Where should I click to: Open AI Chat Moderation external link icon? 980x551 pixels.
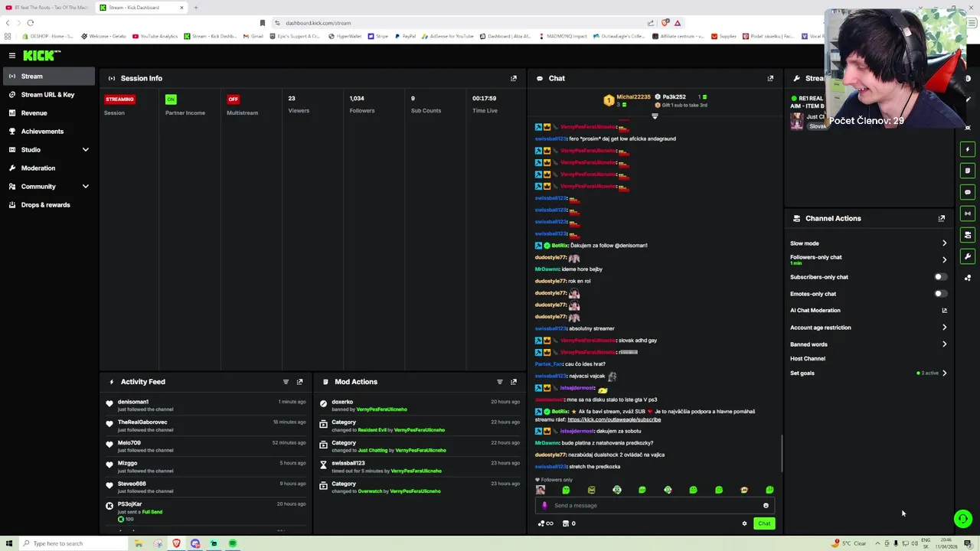(944, 311)
